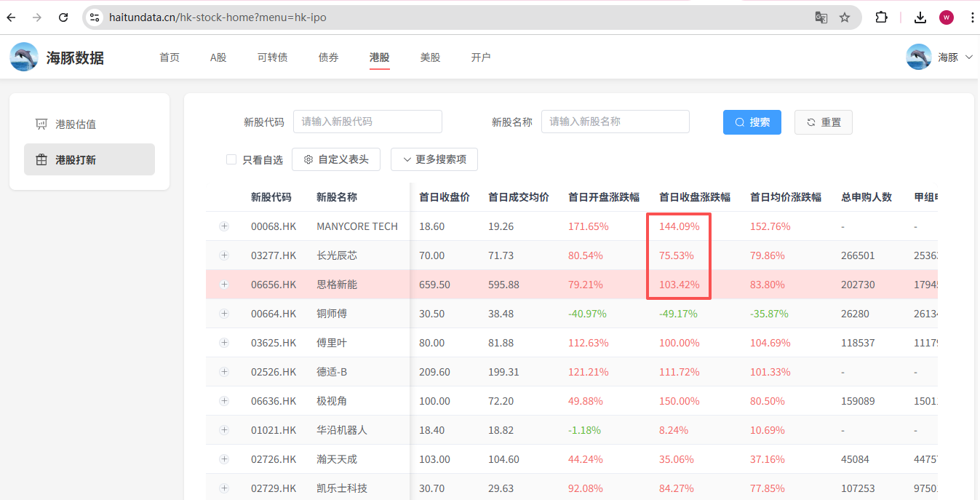Focus the 新股代码 input field

point(367,122)
